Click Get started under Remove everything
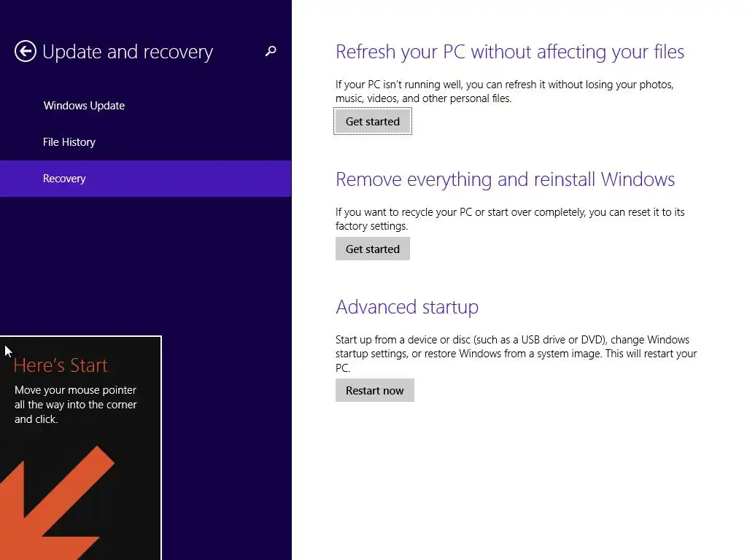 coord(373,249)
